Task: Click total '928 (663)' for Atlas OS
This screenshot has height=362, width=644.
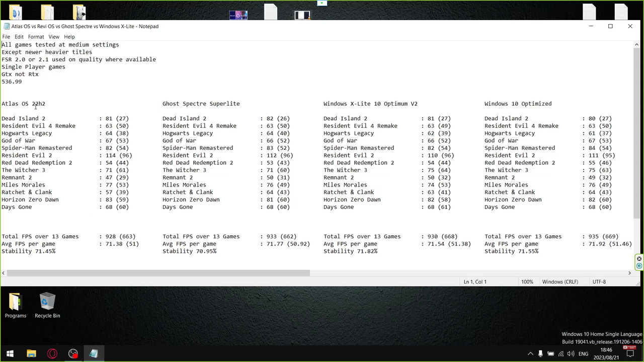Action: [x=121, y=236]
